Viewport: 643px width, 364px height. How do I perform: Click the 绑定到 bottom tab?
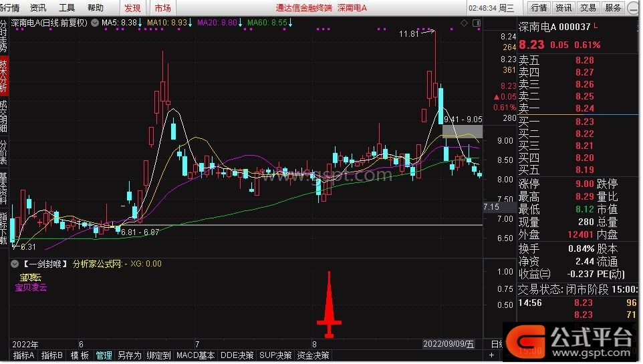158,356
